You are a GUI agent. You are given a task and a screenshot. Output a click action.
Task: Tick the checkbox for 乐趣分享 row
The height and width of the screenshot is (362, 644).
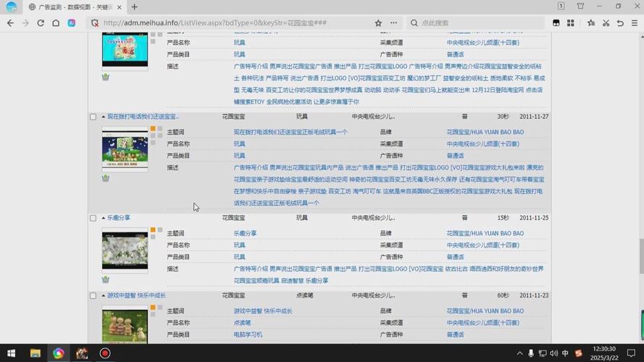93,219
